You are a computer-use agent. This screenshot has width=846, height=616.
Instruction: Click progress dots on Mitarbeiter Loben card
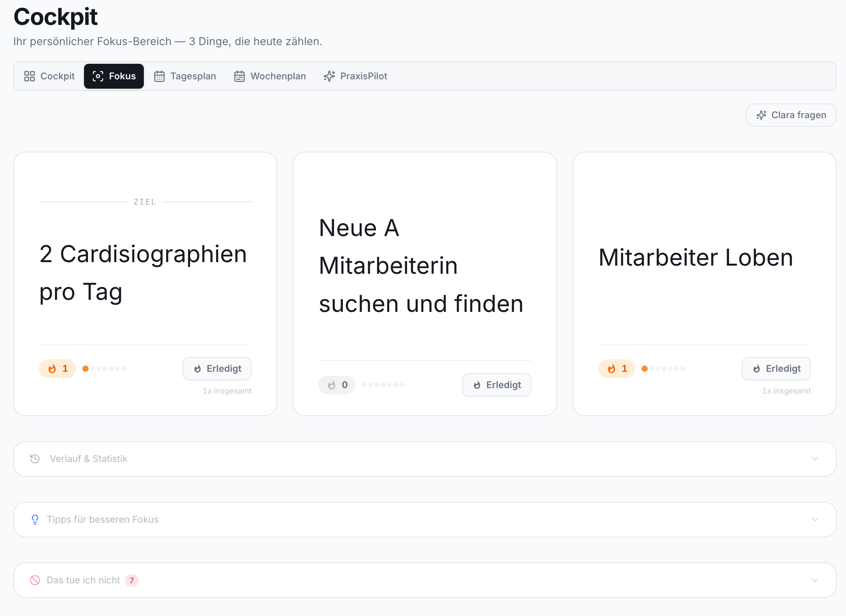(663, 369)
